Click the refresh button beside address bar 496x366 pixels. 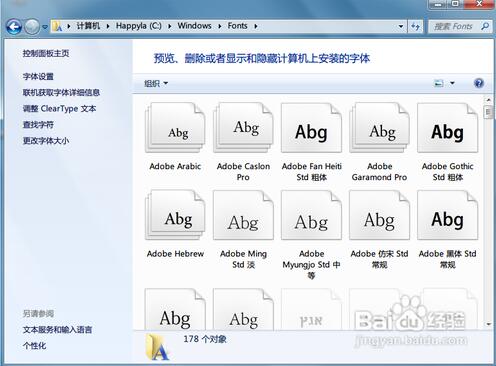point(415,26)
